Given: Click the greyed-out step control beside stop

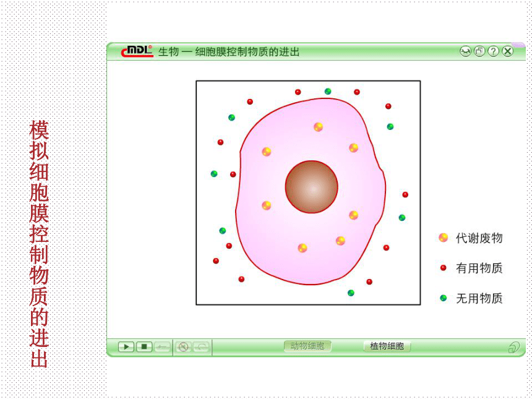Looking at the screenshot, I should point(162,347).
